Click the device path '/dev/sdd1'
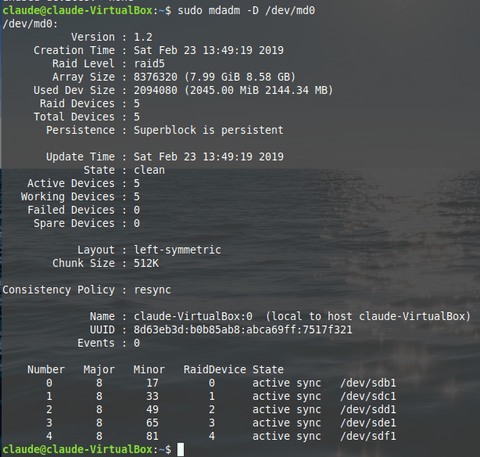Screen dimensions: 480x457 368,410
